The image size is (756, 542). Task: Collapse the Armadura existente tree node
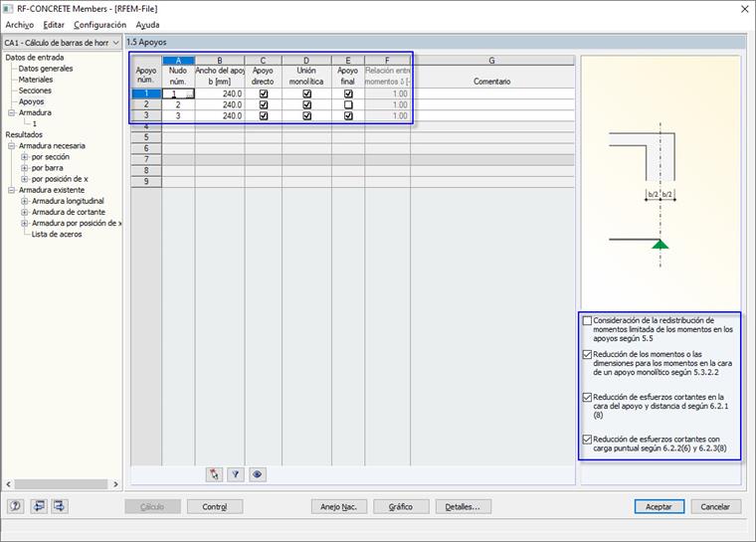(11, 190)
